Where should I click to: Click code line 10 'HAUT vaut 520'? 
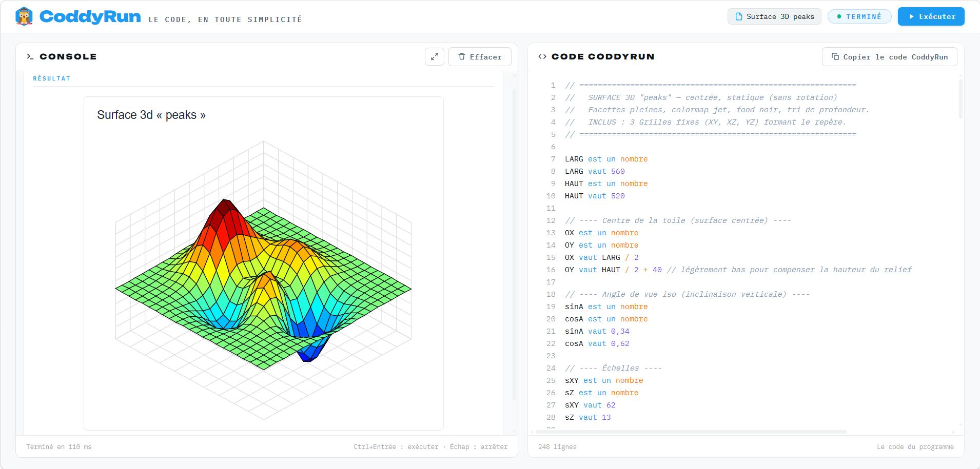point(595,196)
